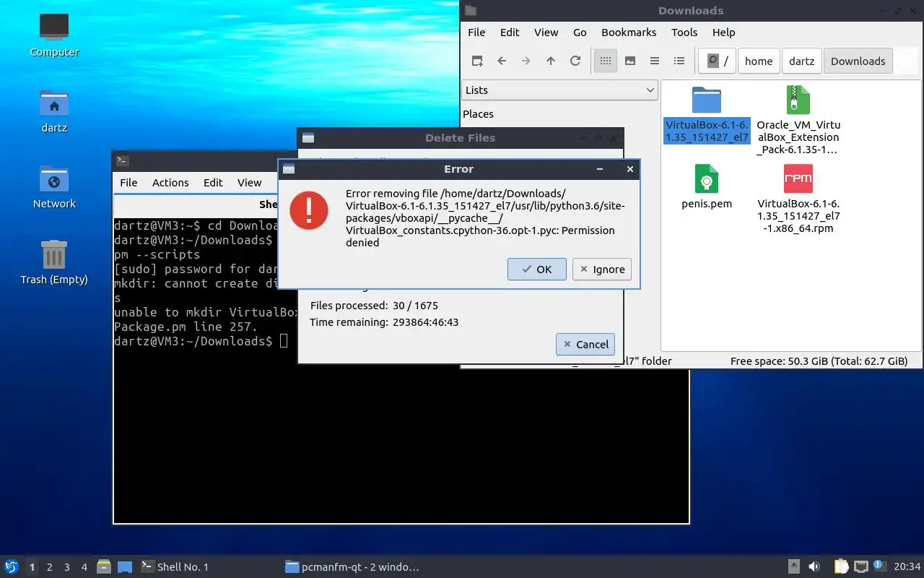
Task: Activate pcmanfm-qt taskbar entry
Action: click(352, 567)
